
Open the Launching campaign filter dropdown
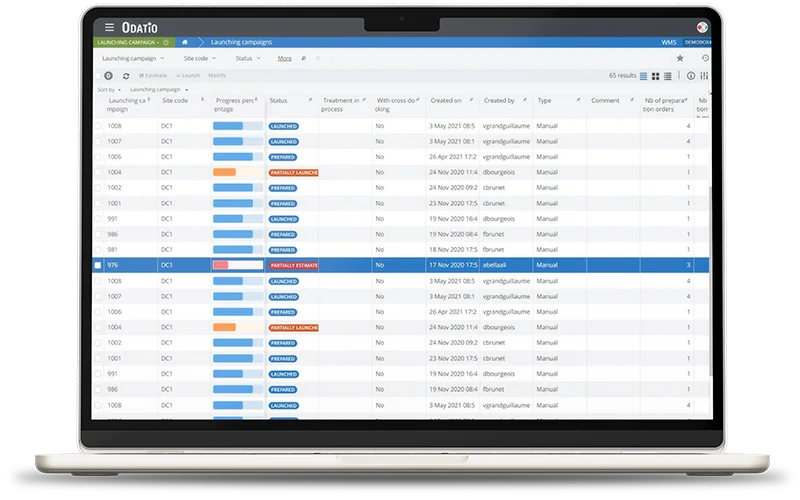[133, 59]
